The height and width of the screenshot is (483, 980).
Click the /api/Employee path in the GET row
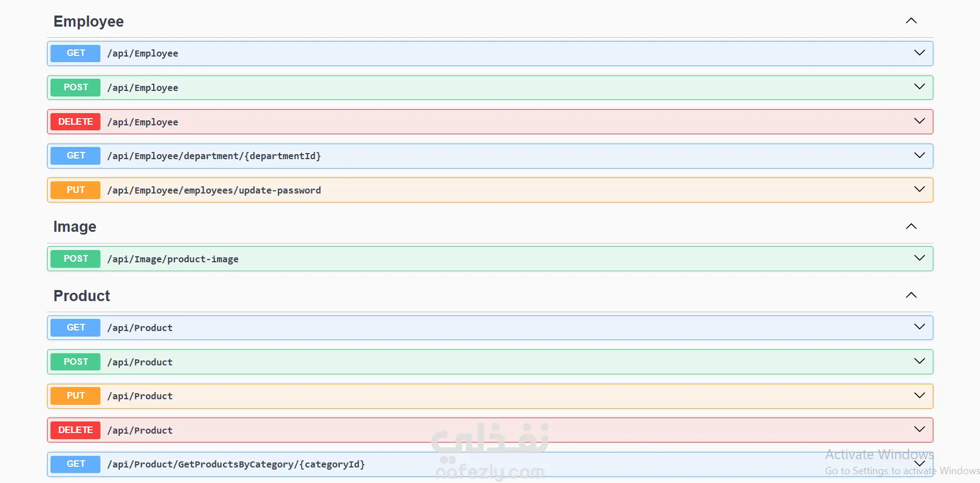[143, 54]
